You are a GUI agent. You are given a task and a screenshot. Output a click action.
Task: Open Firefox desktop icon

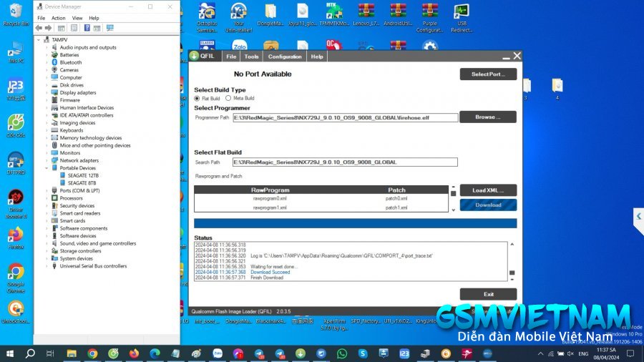coord(16,238)
